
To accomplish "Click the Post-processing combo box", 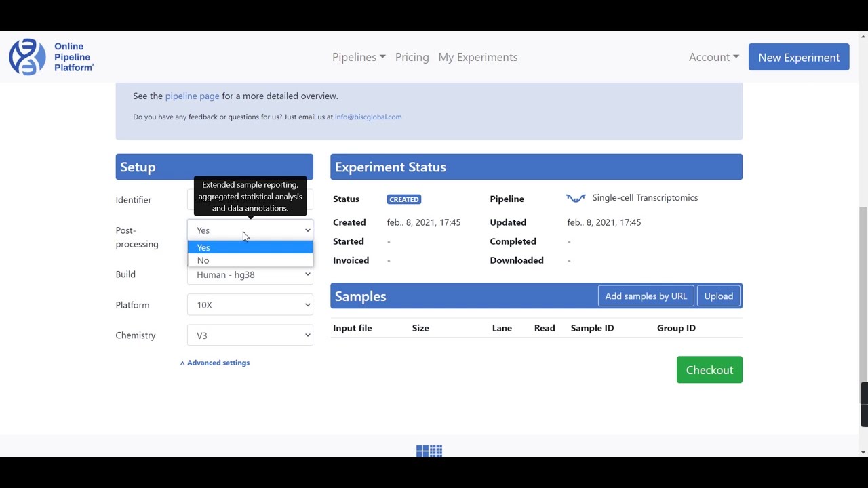I will coord(250,230).
